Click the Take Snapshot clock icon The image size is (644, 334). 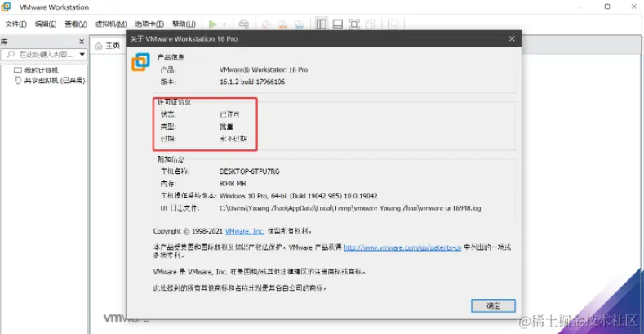pyautogui.click(x=266, y=24)
